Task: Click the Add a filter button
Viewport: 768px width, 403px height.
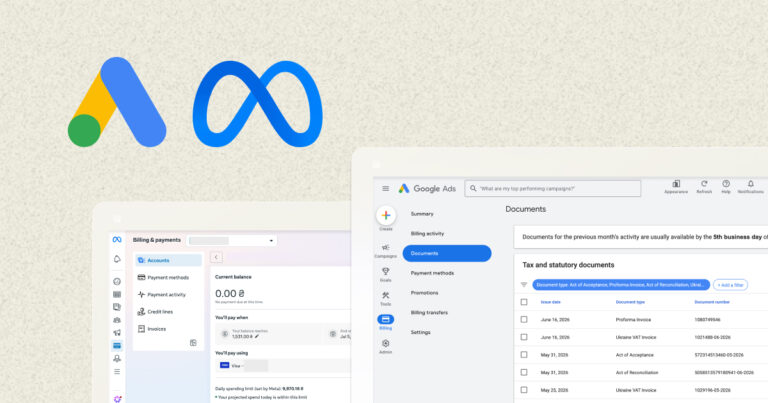Action: pyautogui.click(x=730, y=284)
